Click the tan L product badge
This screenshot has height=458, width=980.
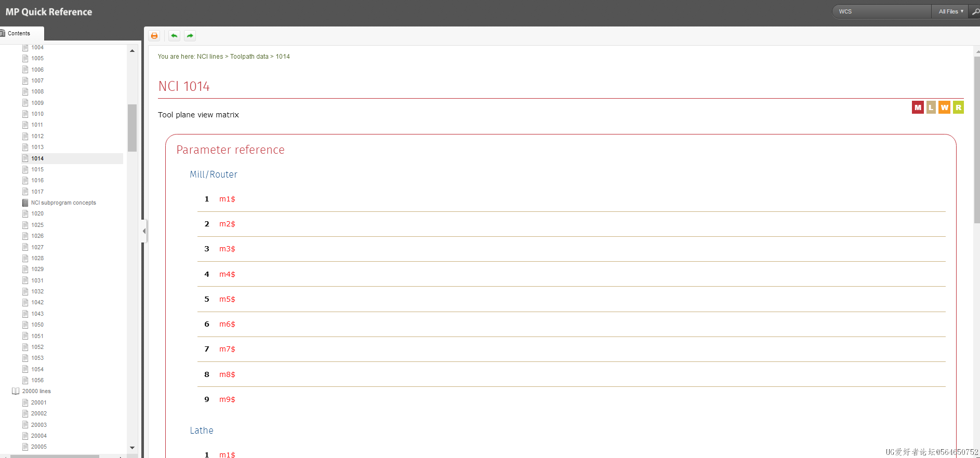click(931, 107)
